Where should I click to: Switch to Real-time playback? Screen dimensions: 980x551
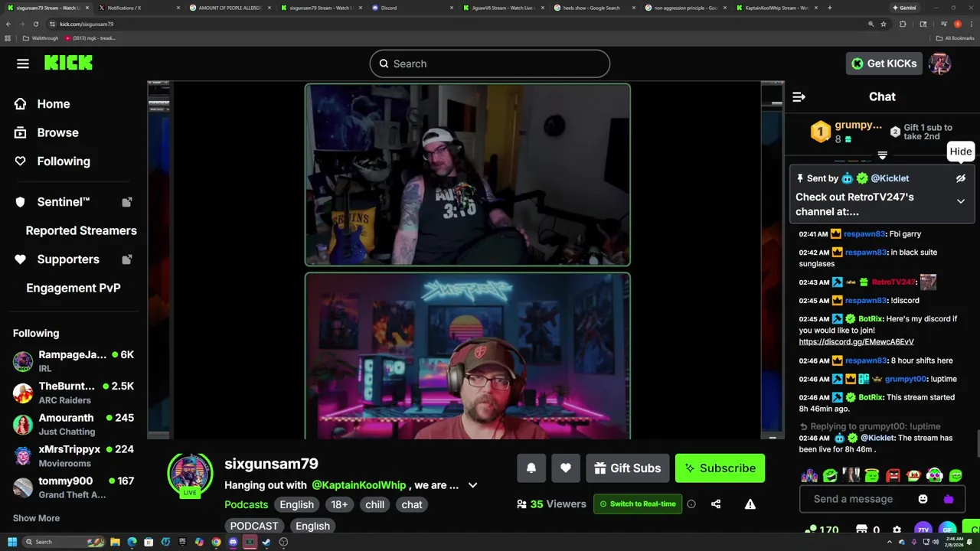tap(638, 504)
